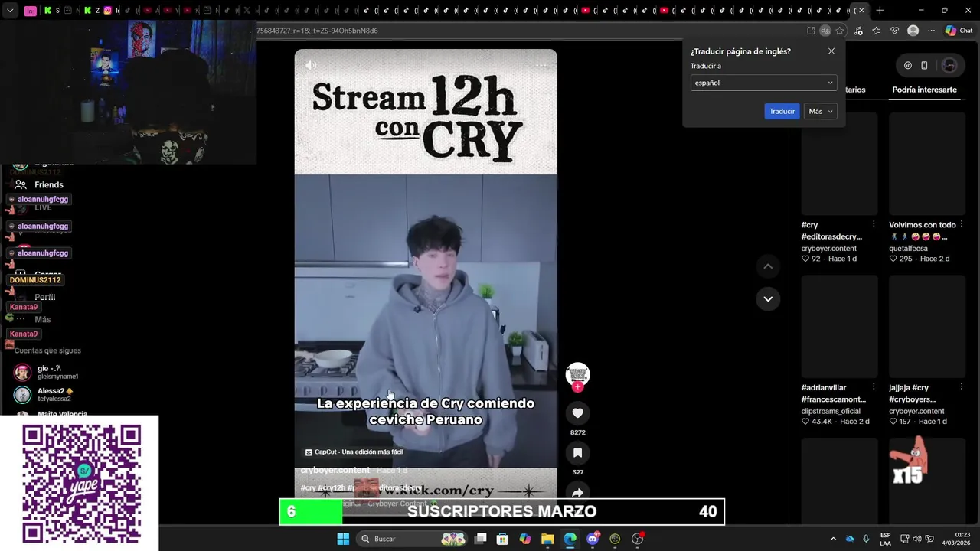Follow creator with red plus badge
Viewport: 980px width, 551px height.
point(578,387)
